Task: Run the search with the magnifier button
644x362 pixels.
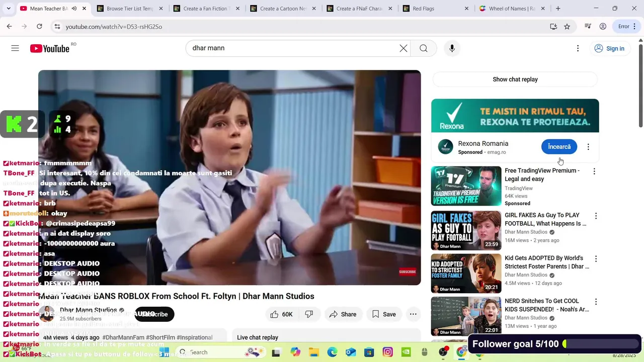Action: point(424,48)
